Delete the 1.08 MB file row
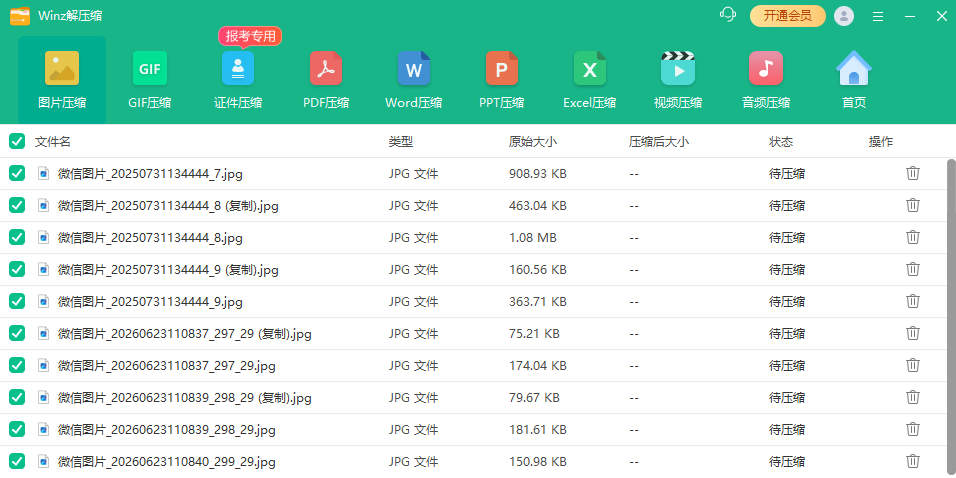 click(913, 237)
